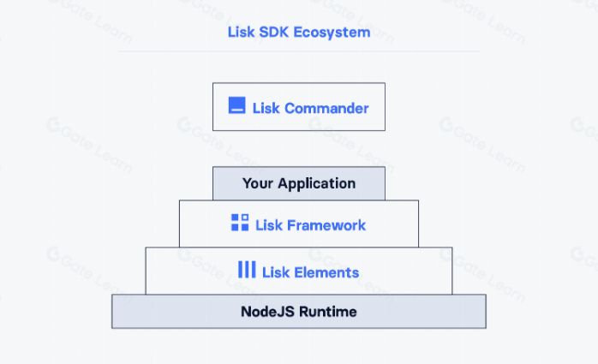The image size is (598, 364).
Task: Click empty space inside Lisk Commander box right of label
Action: pos(377,118)
